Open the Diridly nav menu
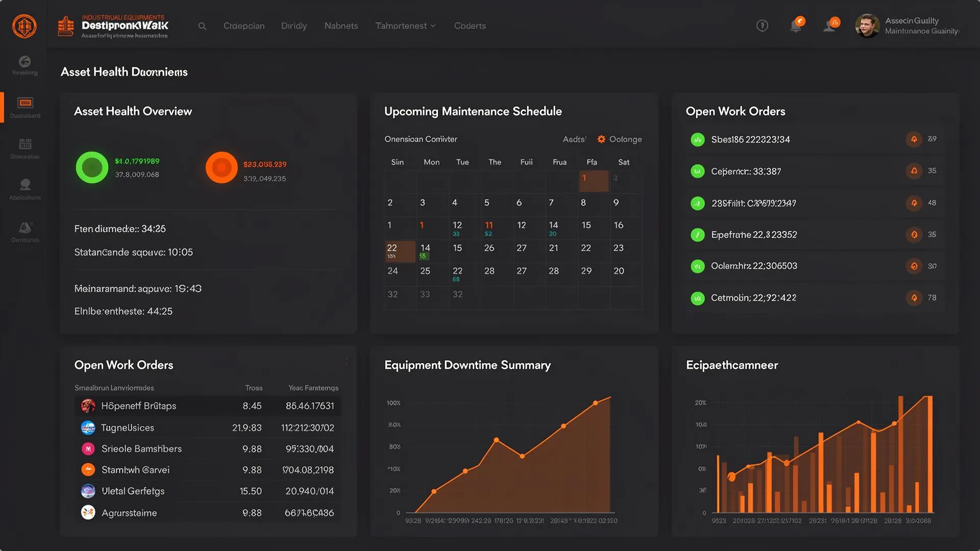The image size is (980, 551). pyautogui.click(x=294, y=26)
